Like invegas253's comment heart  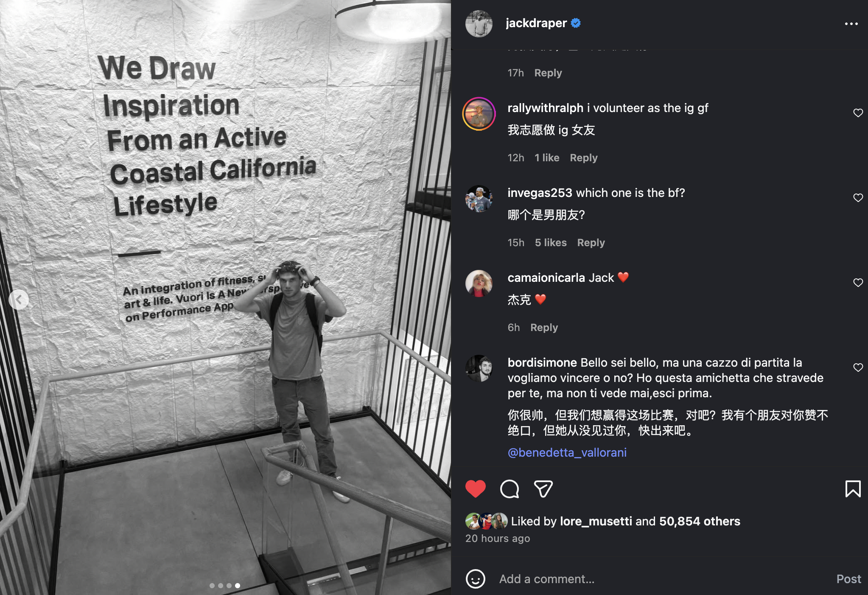[858, 198]
